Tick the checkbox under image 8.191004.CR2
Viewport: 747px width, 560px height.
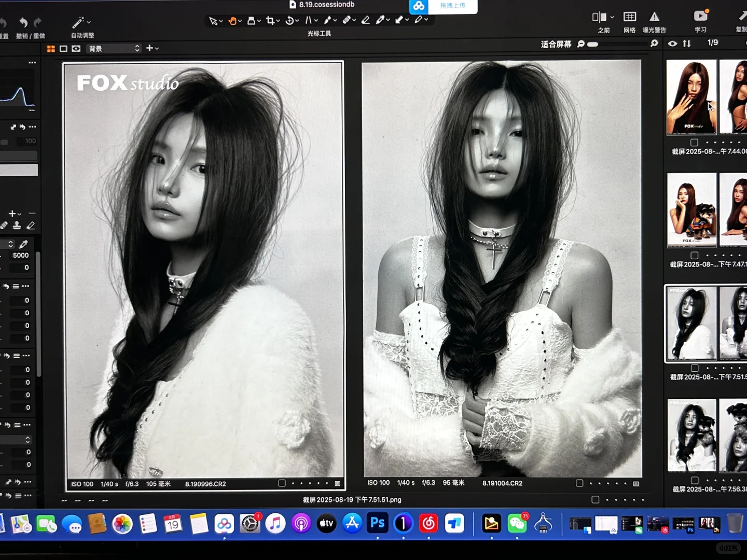pyautogui.click(x=579, y=483)
